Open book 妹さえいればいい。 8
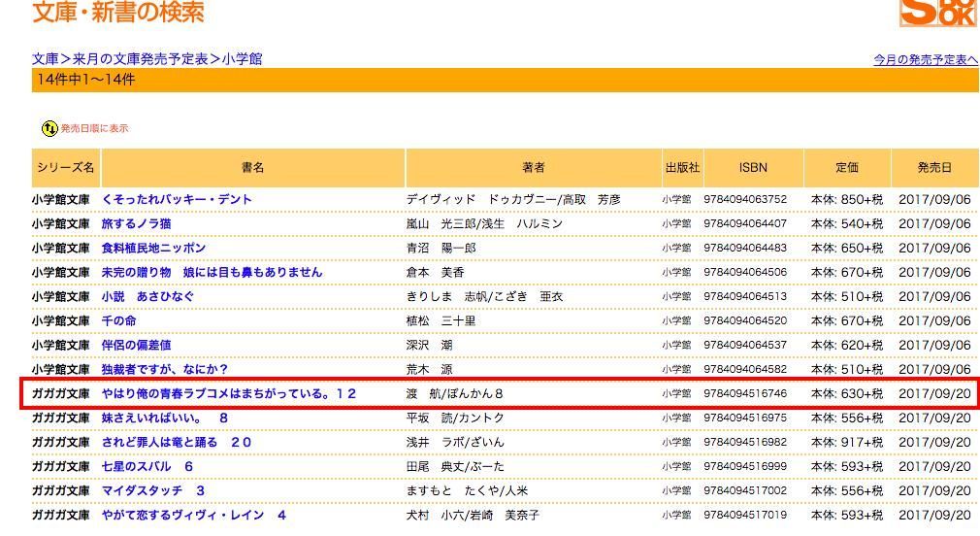The width and height of the screenshot is (980, 536). (x=165, y=418)
